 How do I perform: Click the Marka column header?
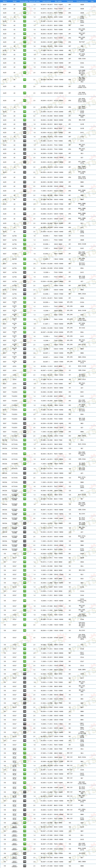click(x=5, y=1)
